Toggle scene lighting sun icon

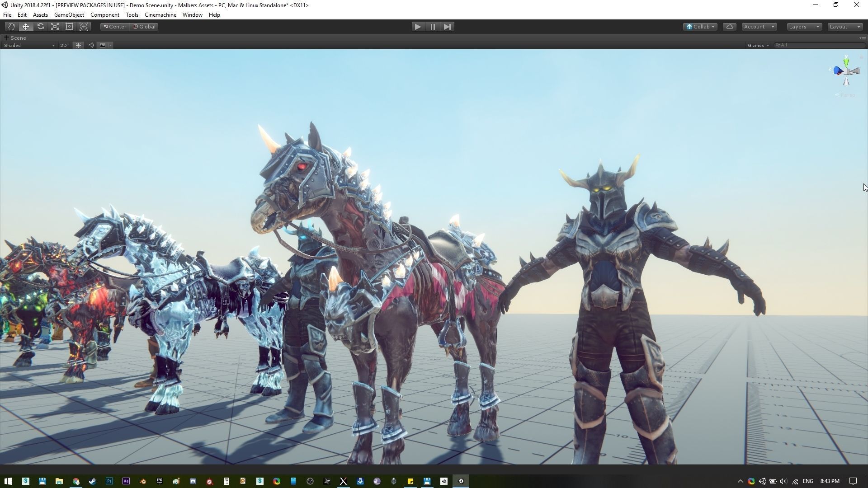(78, 45)
